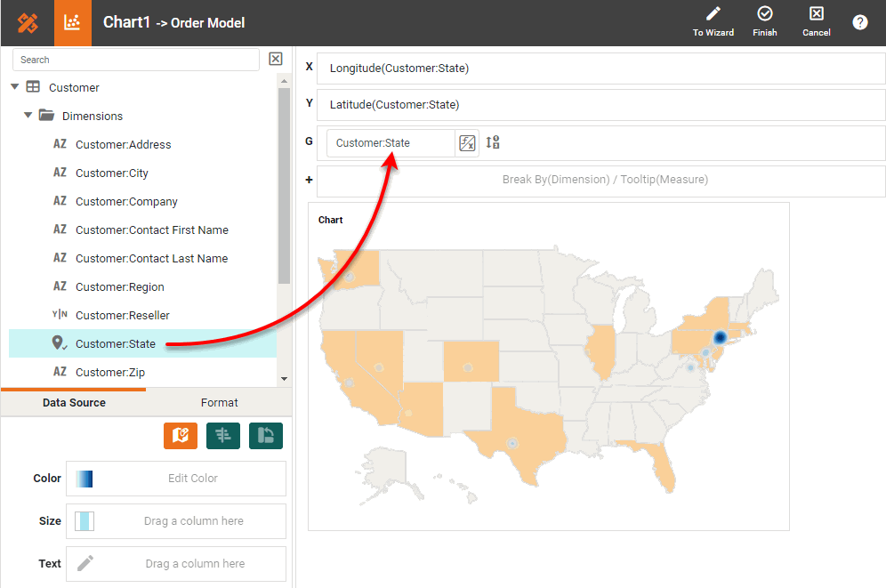The width and height of the screenshot is (886, 588).
Task: Click inside the Search input box
Action: pos(133,59)
